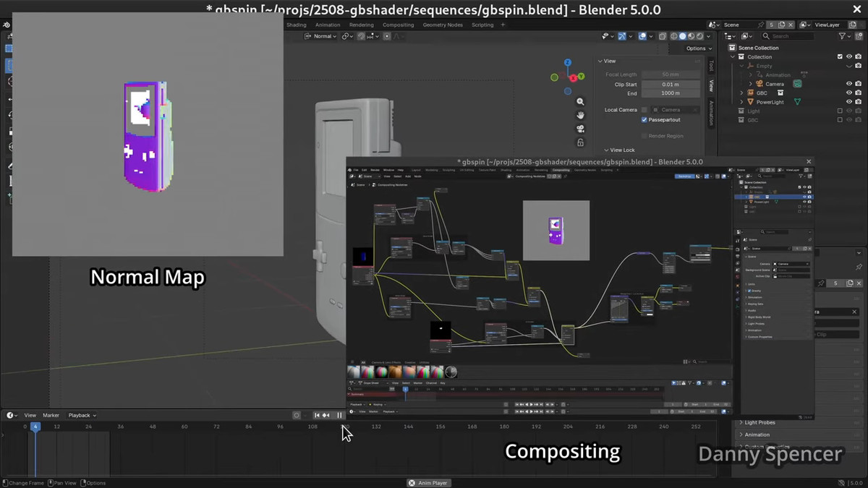Open the timeline Playback dropdown
868x488 pixels.
click(82, 415)
